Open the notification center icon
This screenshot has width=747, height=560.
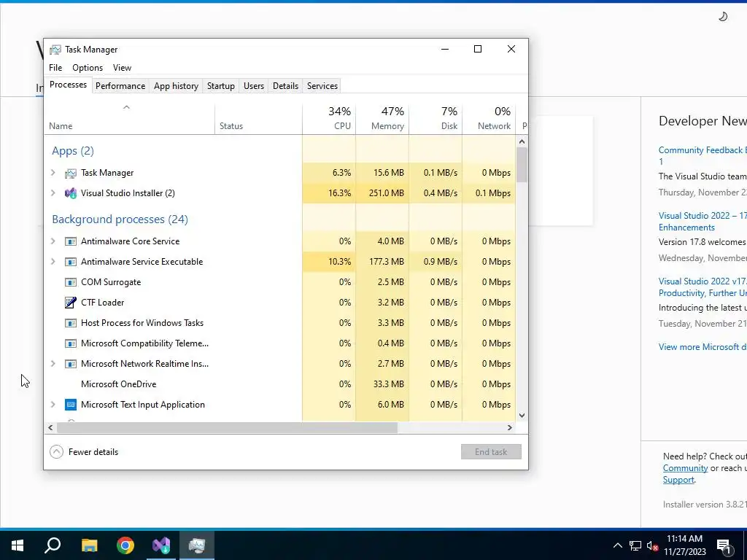click(724, 546)
